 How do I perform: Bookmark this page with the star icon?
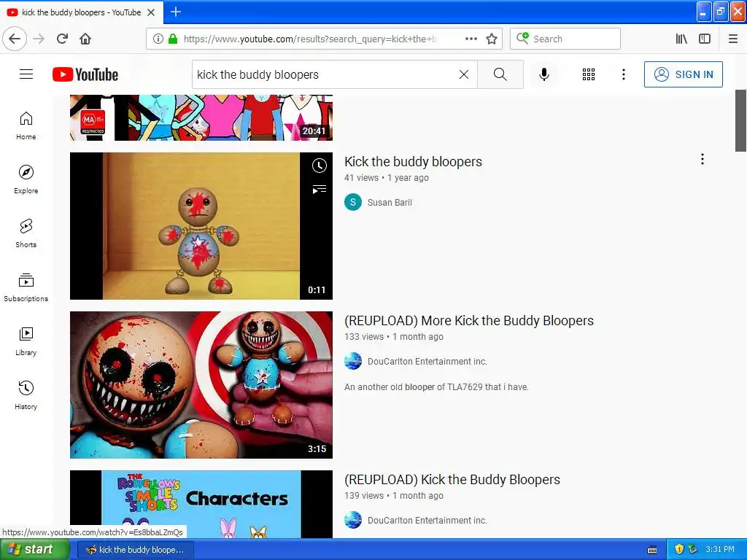click(x=492, y=39)
